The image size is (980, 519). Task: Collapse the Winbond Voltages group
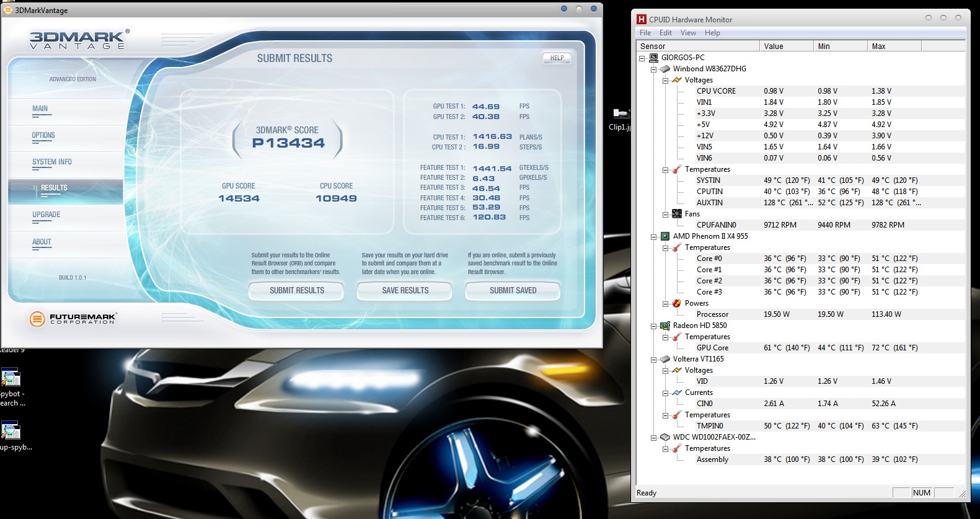[666, 80]
